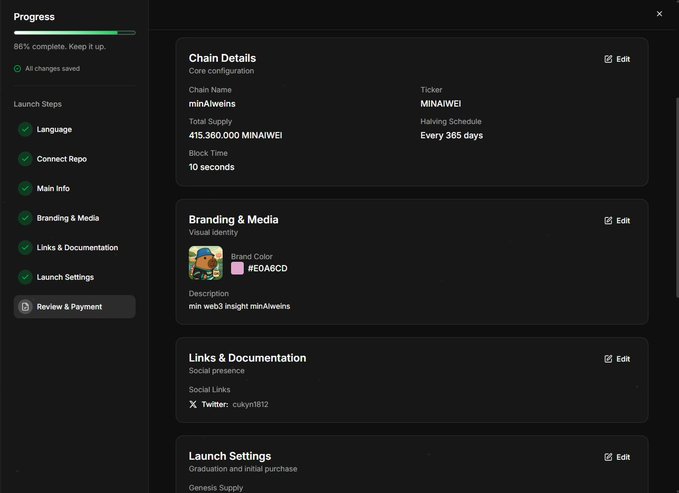This screenshot has height=493, width=679.
Task: Click the document icon beside Review & Payment
Action: point(25,307)
